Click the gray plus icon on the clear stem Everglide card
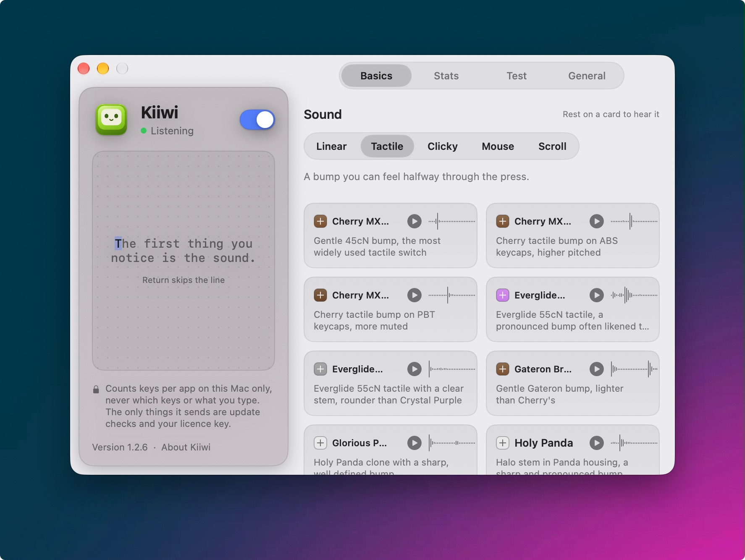Image resolution: width=745 pixels, height=560 pixels. 320,369
